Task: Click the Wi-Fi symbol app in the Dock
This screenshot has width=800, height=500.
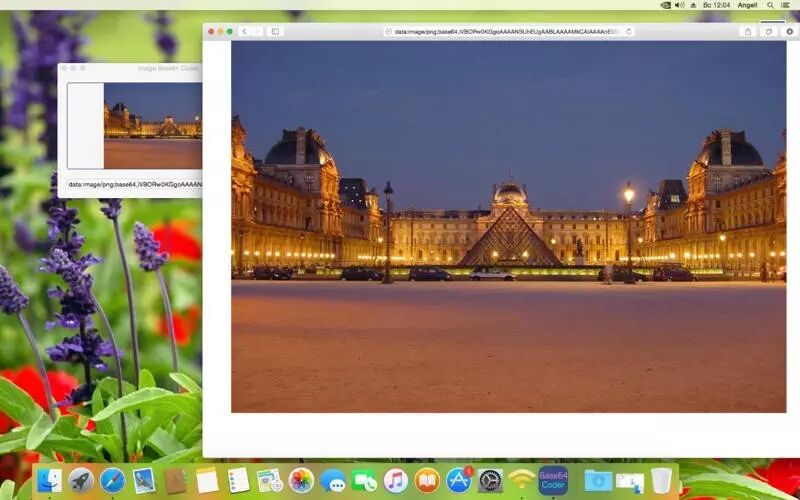Action: (x=522, y=481)
